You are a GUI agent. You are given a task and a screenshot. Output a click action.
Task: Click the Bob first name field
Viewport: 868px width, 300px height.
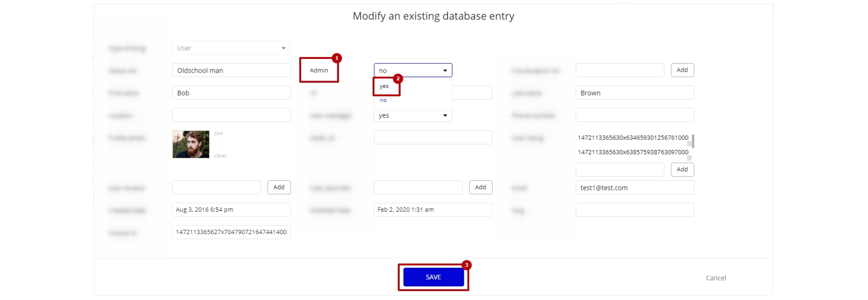coord(231,93)
